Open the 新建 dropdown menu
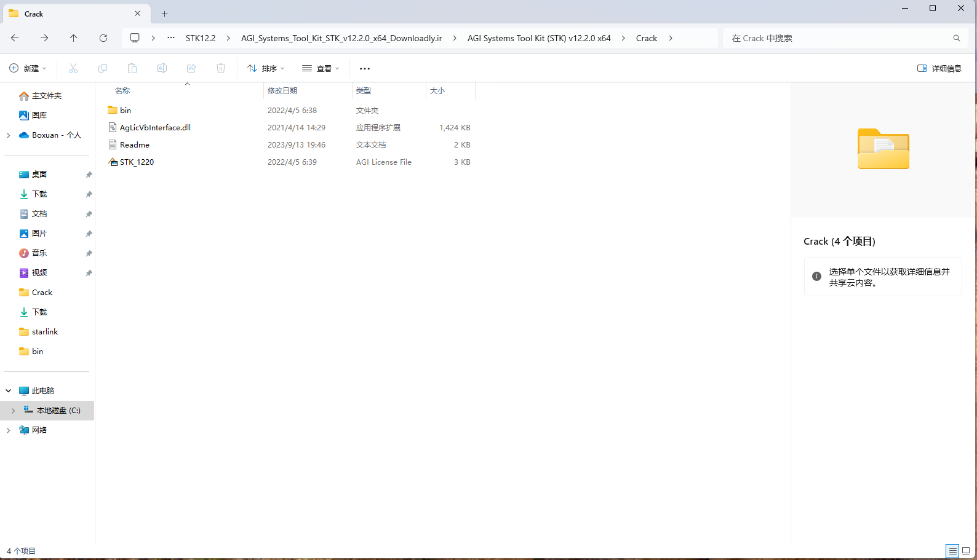 pyautogui.click(x=28, y=68)
